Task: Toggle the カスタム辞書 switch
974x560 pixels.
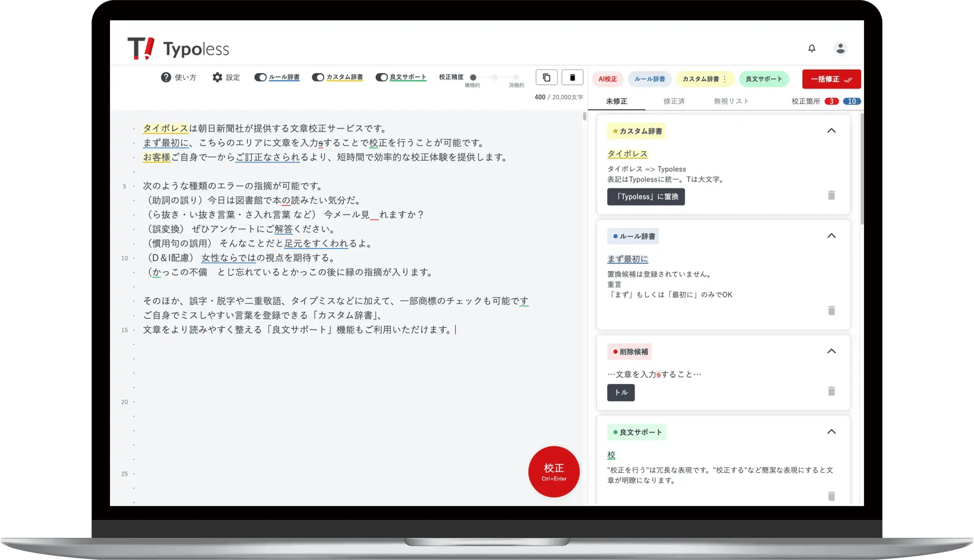Action: point(318,77)
